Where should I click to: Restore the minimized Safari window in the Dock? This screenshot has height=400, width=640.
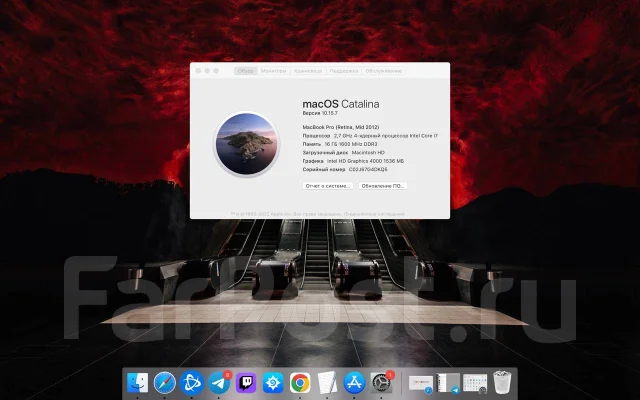[x=421, y=384]
